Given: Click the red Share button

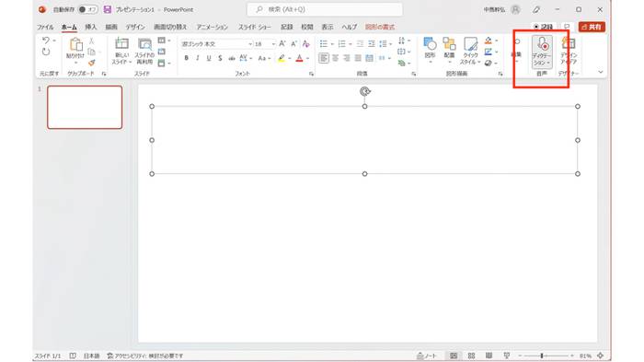Looking at the screenshot, I should (592, 27).
